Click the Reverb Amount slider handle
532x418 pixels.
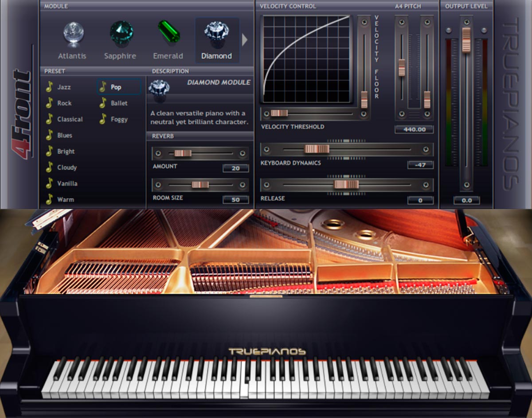click(x=183, y=154)
